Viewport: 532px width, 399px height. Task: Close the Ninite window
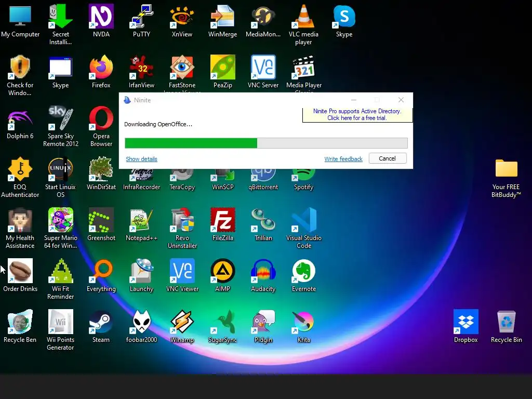[401, 100]
